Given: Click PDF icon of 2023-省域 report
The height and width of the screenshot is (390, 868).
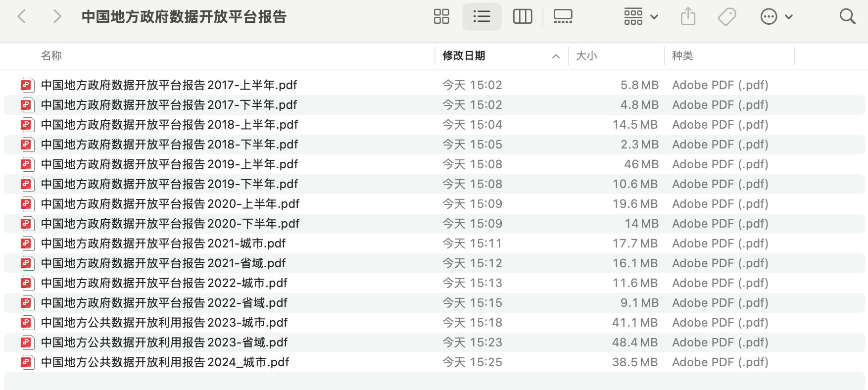Looking at the screenshot, I should [27, 342].
